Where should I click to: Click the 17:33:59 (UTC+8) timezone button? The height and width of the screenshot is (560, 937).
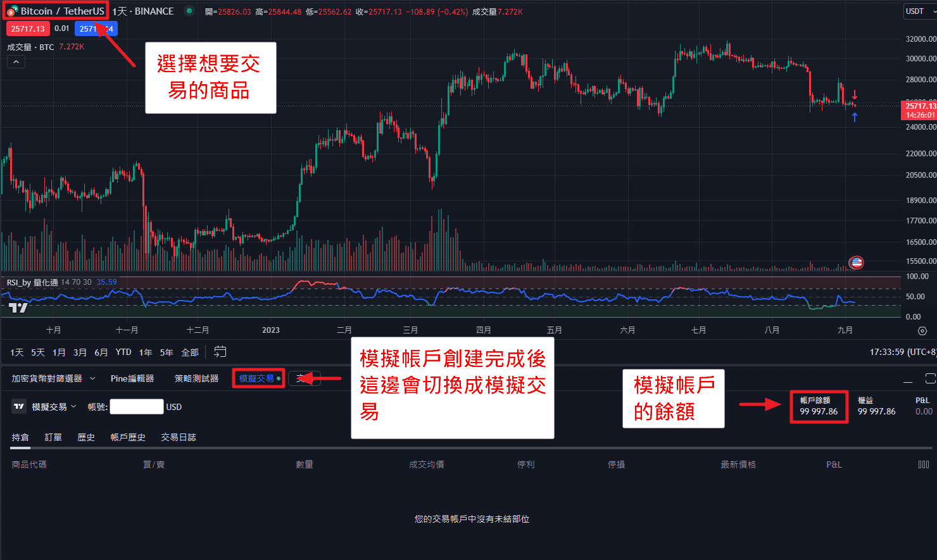tap(903, 352)
